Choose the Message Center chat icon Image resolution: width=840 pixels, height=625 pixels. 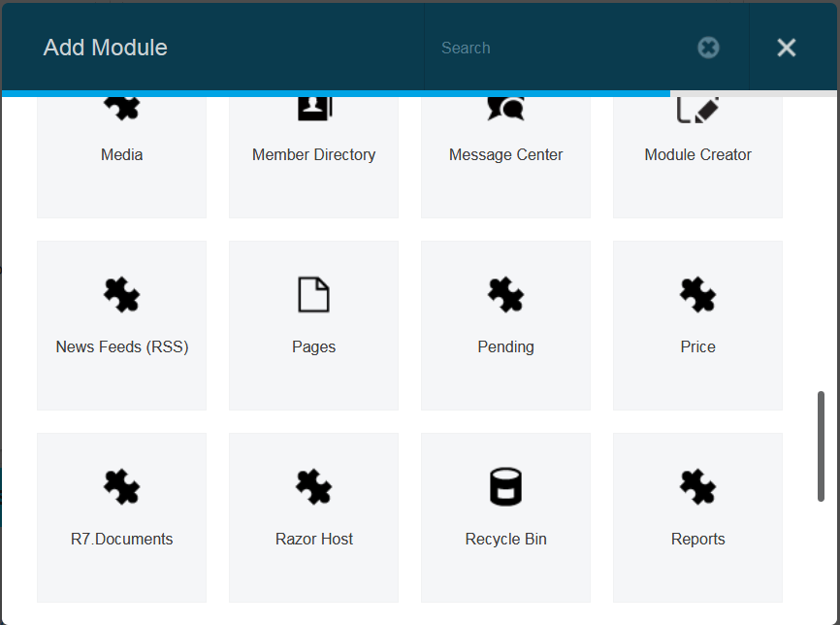tap(505, 110)
